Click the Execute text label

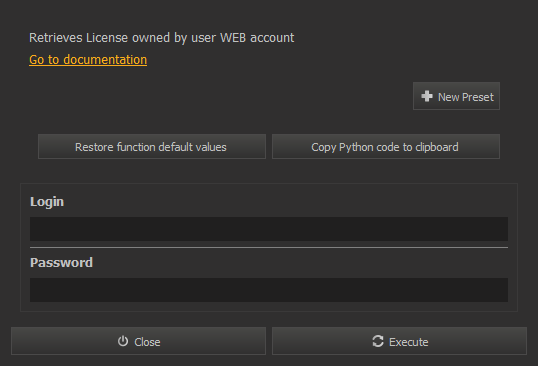pyautogui.click(x=409, y=342)
